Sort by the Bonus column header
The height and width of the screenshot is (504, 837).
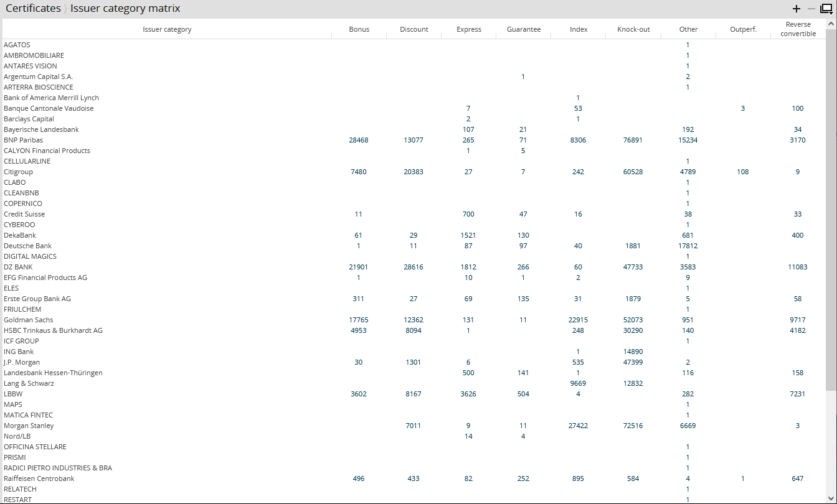pyautogui.click(x=359, y=29)
